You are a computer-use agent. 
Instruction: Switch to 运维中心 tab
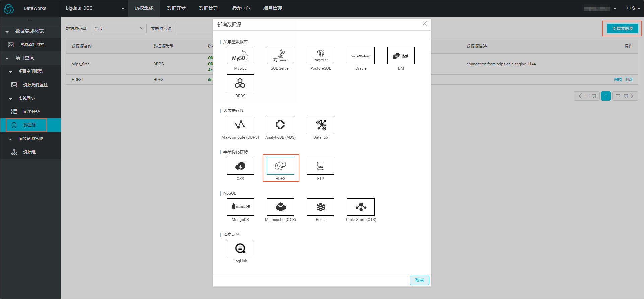pyautogui.click(x=241, y=8)
